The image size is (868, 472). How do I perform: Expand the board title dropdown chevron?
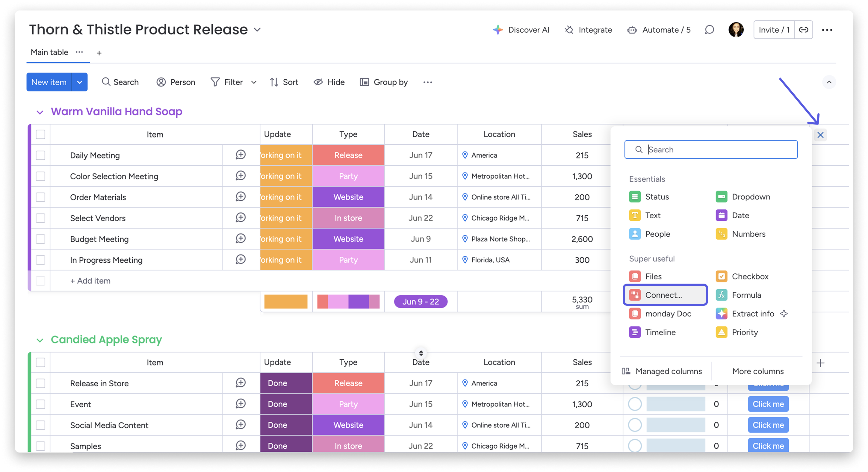point(257,30)
